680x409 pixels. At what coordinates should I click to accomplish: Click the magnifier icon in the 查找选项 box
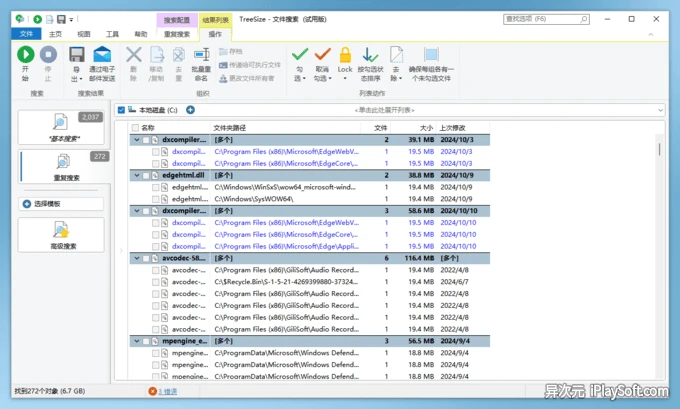[584, 19]
